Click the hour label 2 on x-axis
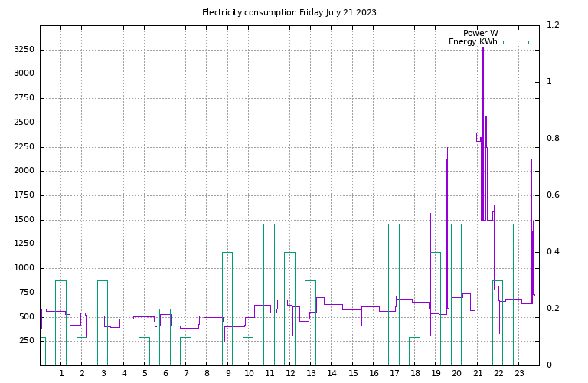Screen dimensions: 588x383 [x=82, y=374]
